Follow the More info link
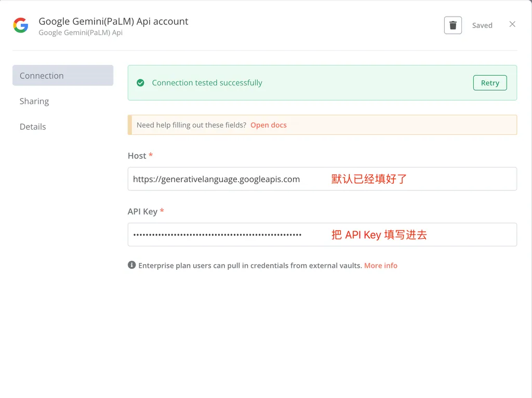The width and height of the screenshot is (532, 398). coord(381,266)
